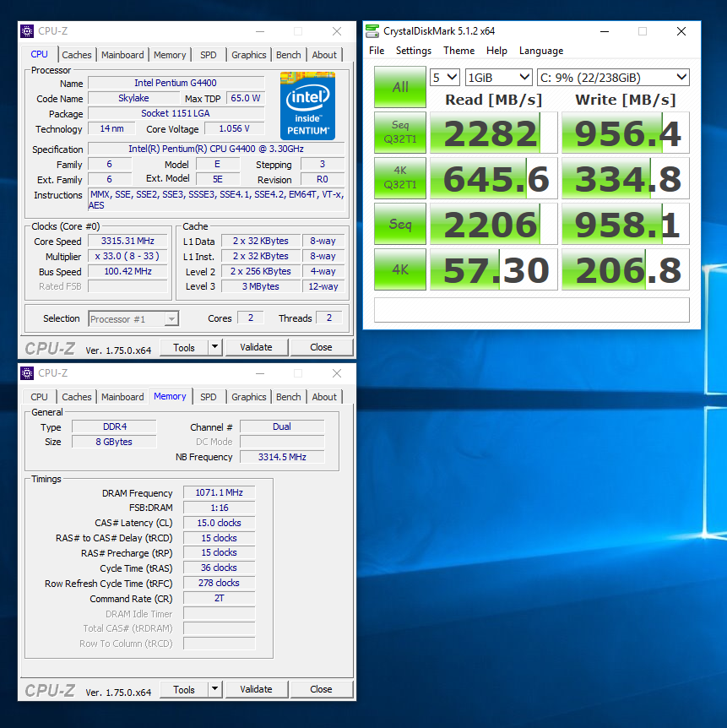
Task: Click the 4K Q32T1 write result 334.8
Action: [626, 178]
